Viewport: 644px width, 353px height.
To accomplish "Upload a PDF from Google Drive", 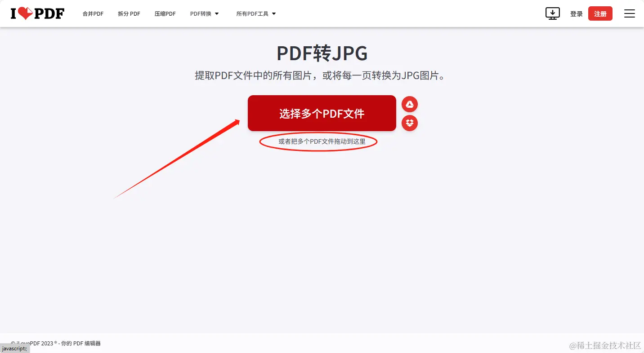I will click(410, 104).
